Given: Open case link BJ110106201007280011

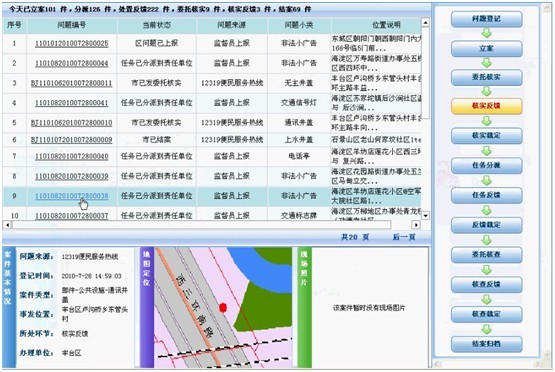Looking at the screenshot, I should tap(71, 83).
